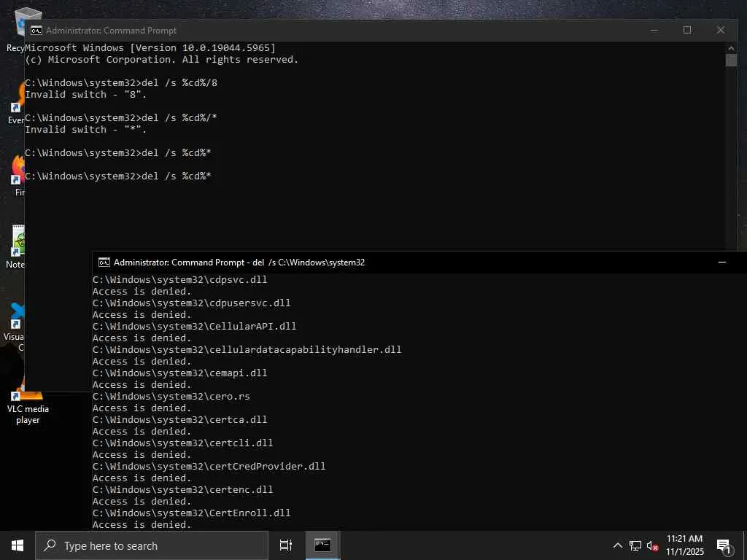Image resolution: width=747 pixels, height=560 pixels.
Task: Open Task View from the taskbar
Action: pyautogui.click(x=286, y=545)
